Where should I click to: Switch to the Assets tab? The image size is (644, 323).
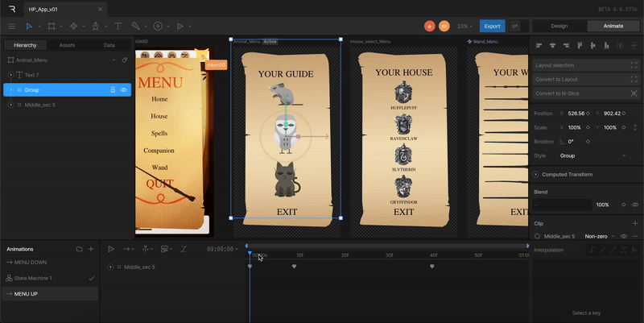[x=67, y=45]
